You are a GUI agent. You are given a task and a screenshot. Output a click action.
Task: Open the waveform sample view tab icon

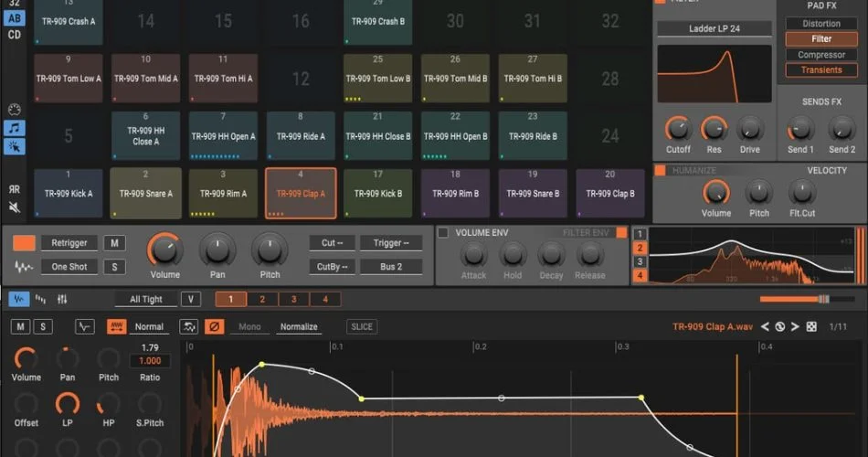pyautogui.click(x=19, y=299)
